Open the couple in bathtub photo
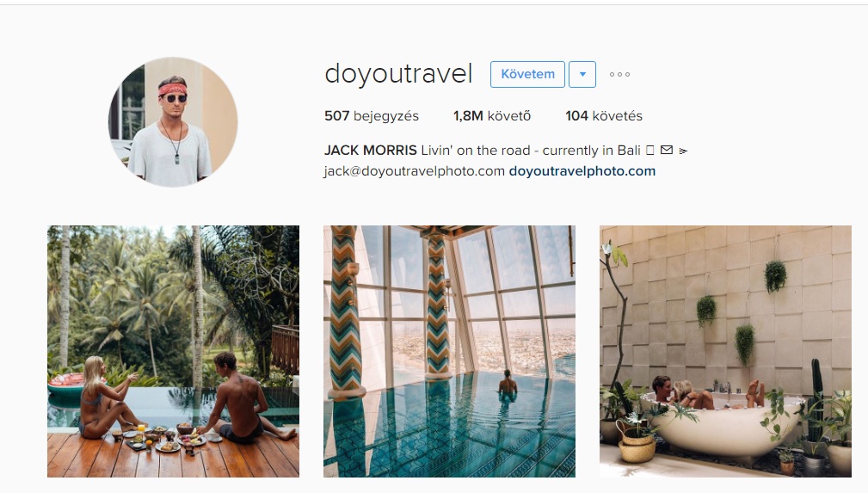 (x=726, y=351)
